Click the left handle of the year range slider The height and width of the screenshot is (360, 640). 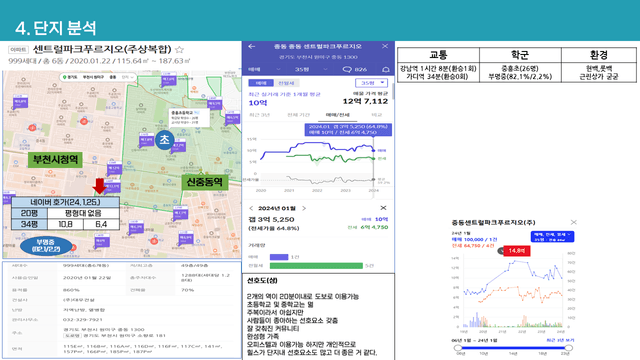[x=458, y=348]
